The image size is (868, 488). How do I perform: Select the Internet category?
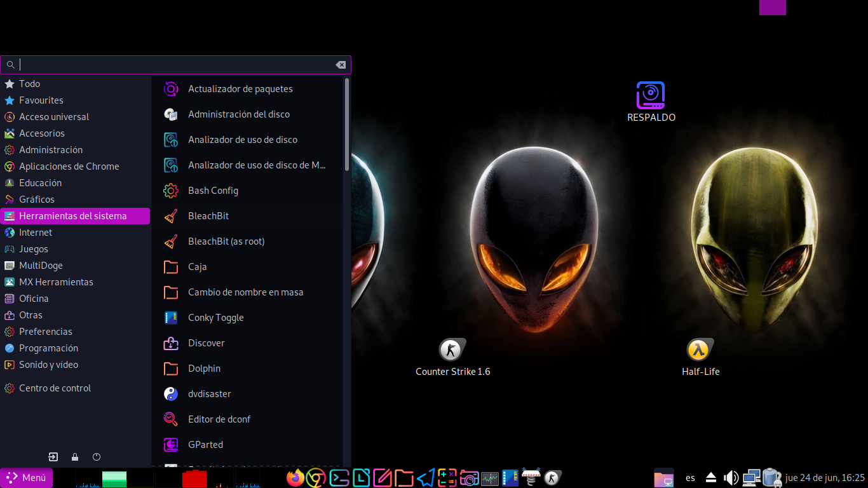tap(36, 233)
